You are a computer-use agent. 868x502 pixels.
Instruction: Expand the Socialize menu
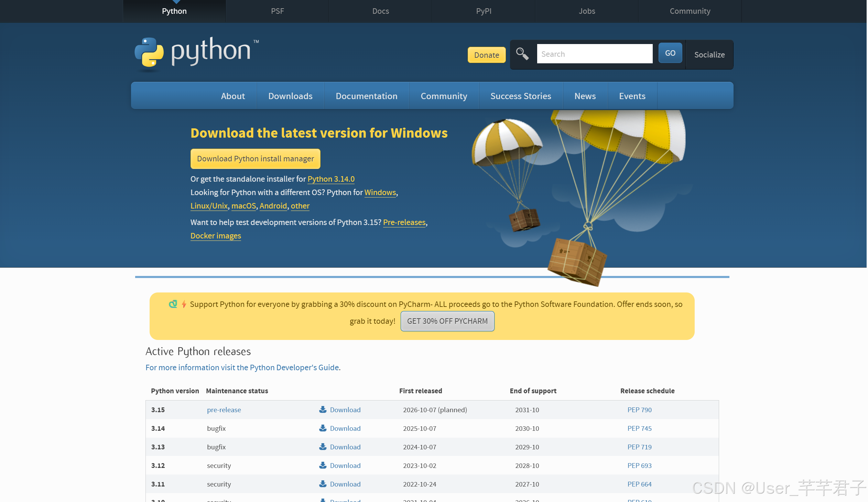709,55
